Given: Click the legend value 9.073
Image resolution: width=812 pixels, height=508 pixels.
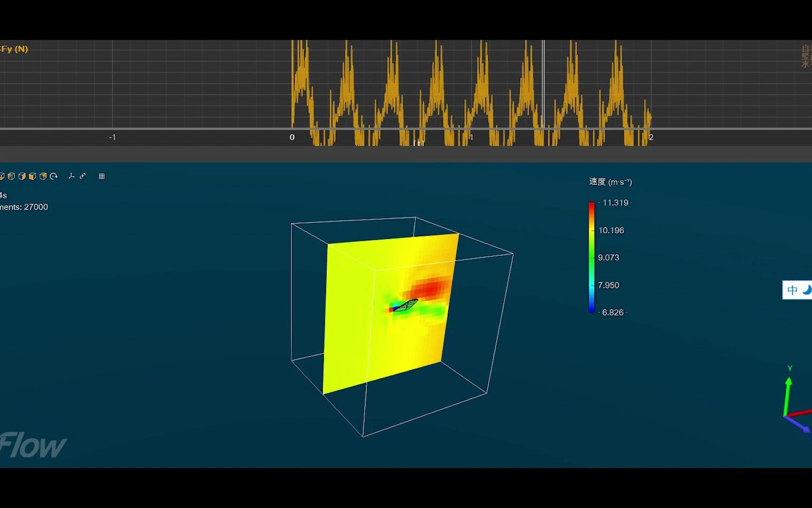Looking at the screenshot, I should (x=609, y=258).
